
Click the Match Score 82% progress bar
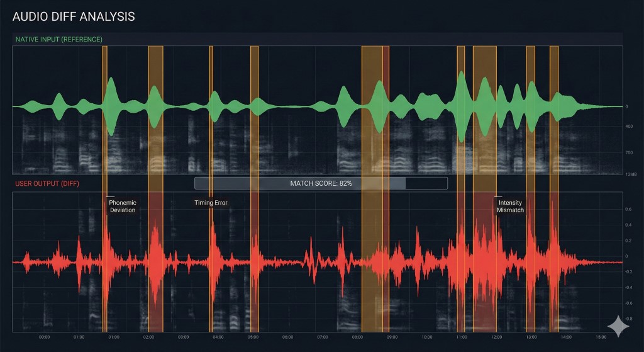point(321,183)
